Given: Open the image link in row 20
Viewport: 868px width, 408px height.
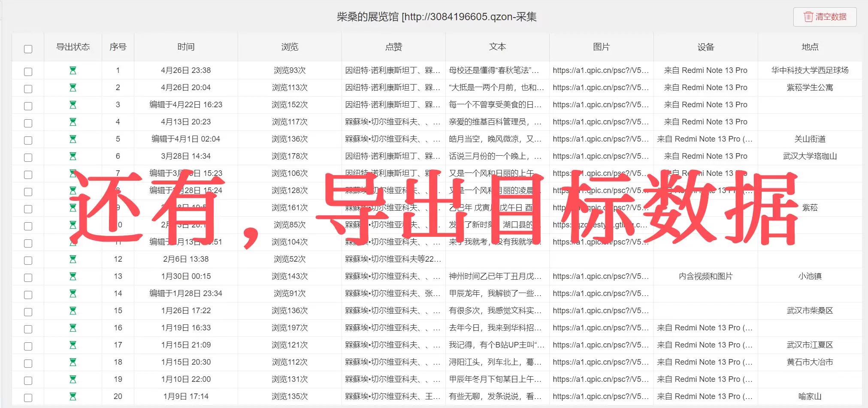Looking at the screenshot, I should [601, 396].
